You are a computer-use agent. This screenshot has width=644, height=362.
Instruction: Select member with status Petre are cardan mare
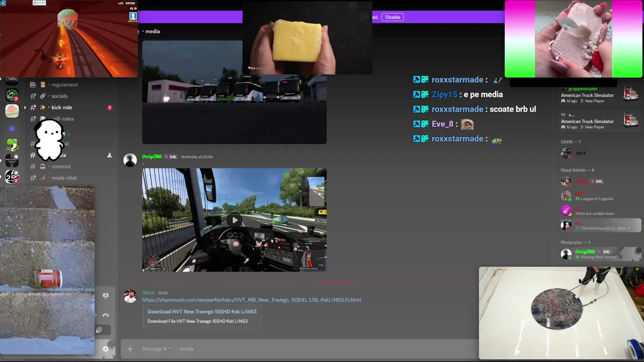(601, 211)
